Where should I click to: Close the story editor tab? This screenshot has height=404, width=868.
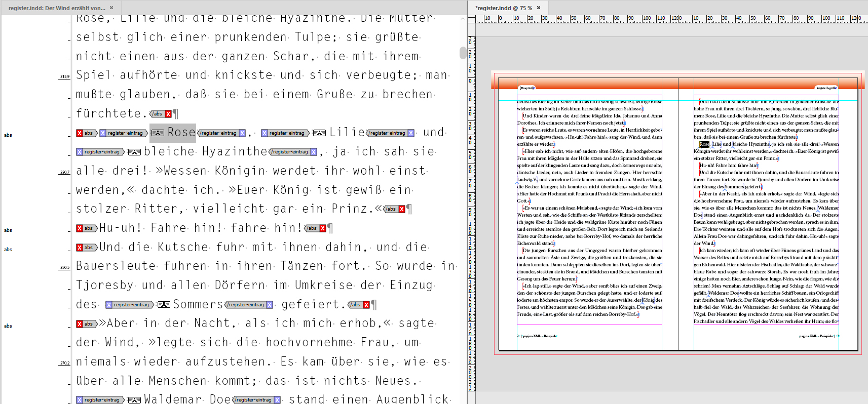(111, 8)
